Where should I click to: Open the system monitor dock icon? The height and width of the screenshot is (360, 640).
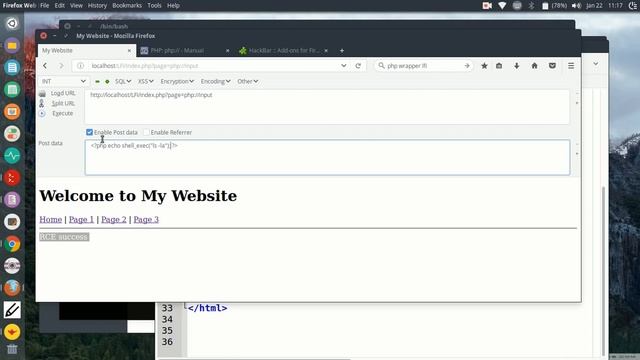click(x=12, y=156)
